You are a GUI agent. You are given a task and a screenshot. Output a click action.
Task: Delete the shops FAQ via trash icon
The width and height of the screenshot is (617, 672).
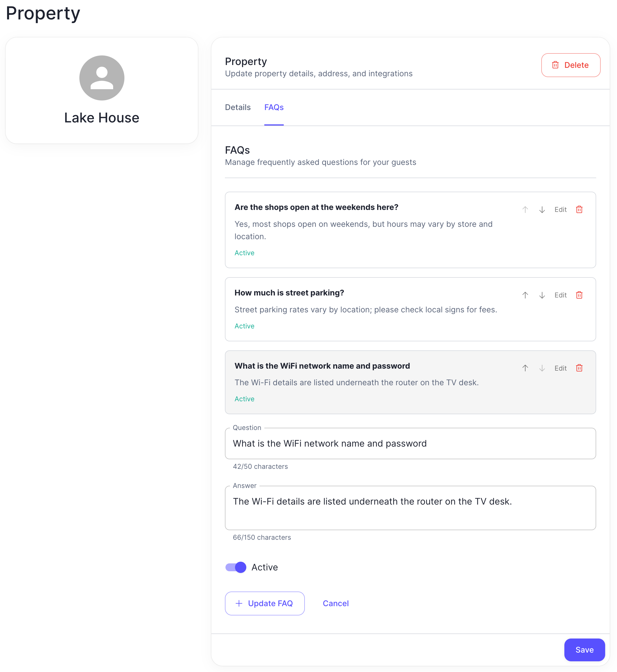click(580, 209)
